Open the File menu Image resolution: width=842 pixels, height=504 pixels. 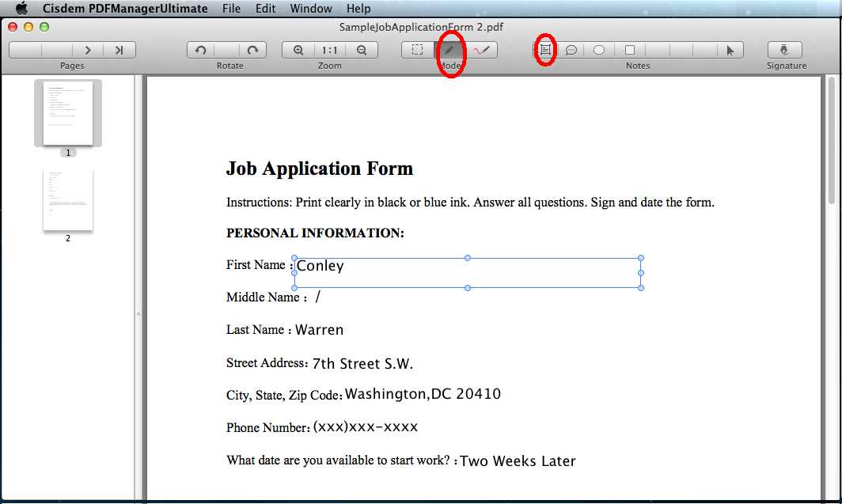coord(231,9)
